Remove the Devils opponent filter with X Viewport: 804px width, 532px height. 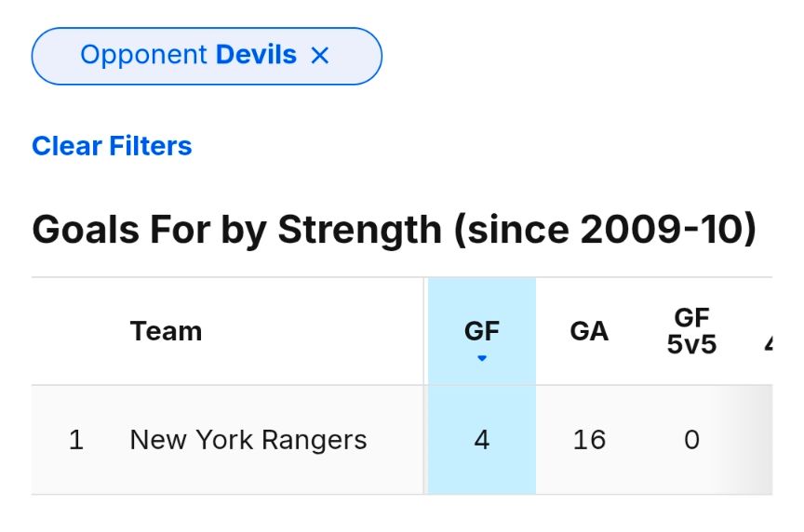tap(320, 56)
